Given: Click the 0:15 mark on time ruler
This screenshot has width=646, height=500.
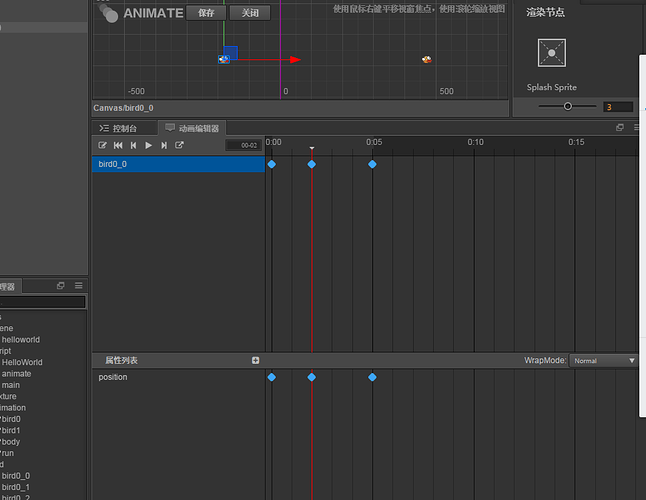Looking at the screenshot, I should point(576,142).
